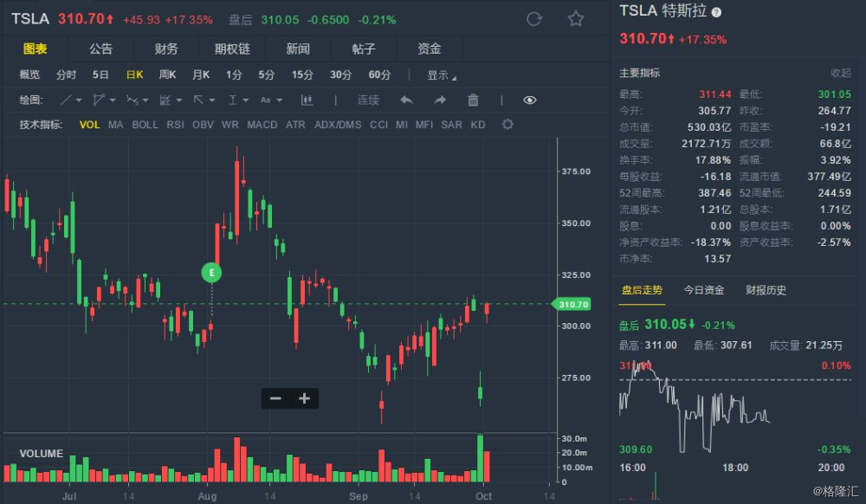The image size is (866, 504).
Task: Expand the Fibonacci tool dropdown arrow
Action: tap(179, 100)
